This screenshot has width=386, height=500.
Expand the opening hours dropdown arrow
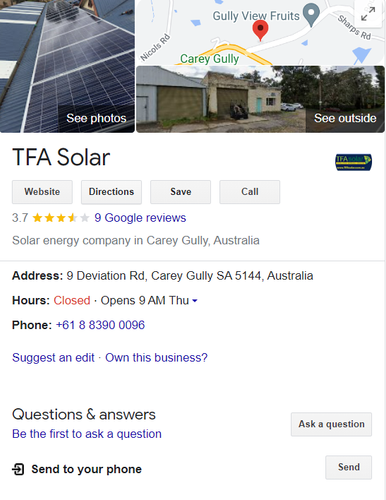coord(195,301)
